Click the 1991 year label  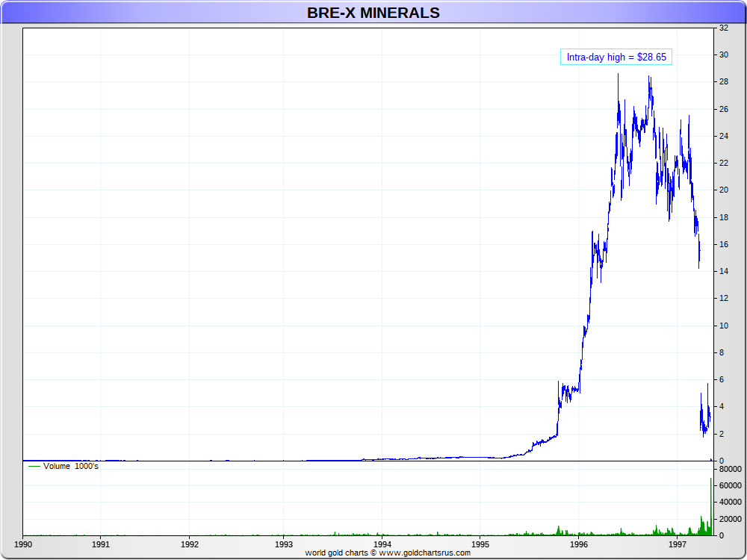[101, 544]
